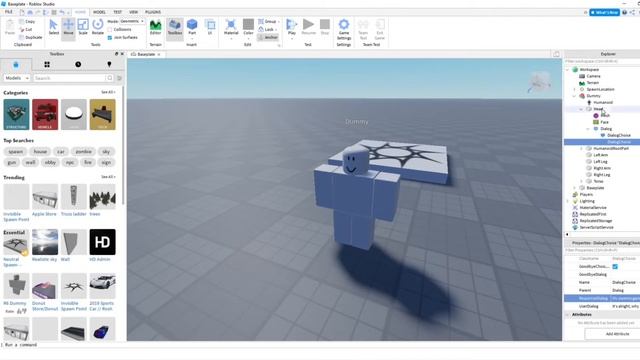The width and height of the screenshot is (640, 360).
Task: Click the Stop test button
Action: coord(325,27)
